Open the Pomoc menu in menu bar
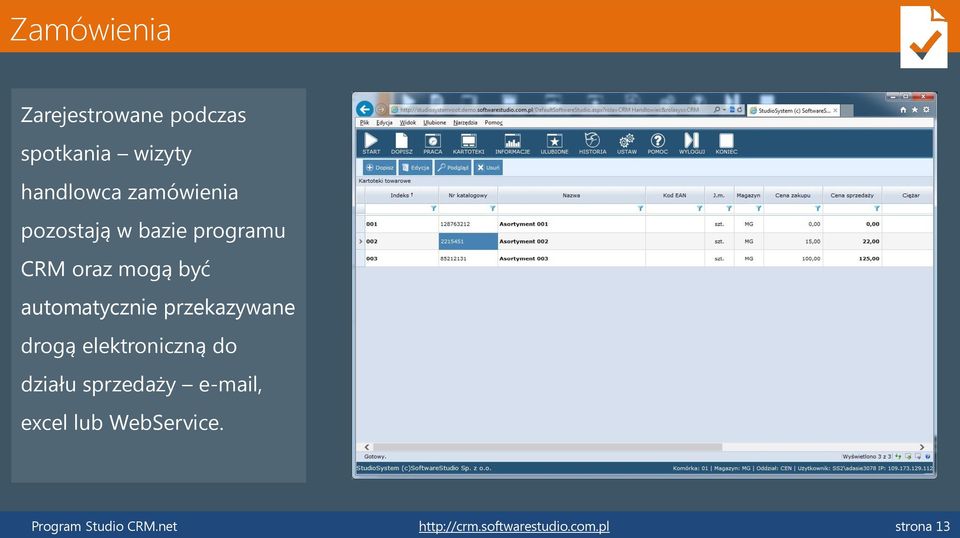The height and width of the screenshot is (538, 960). pos(493,122)
